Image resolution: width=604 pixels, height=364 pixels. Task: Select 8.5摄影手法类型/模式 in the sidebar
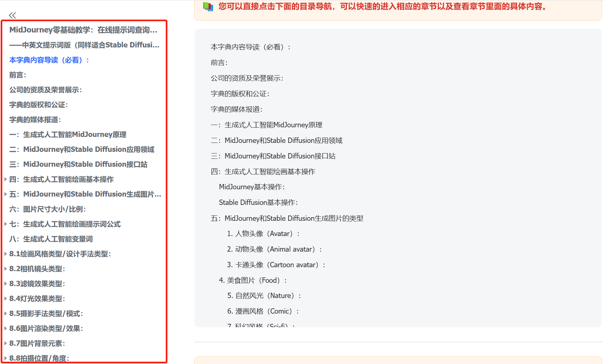point(46,314)
